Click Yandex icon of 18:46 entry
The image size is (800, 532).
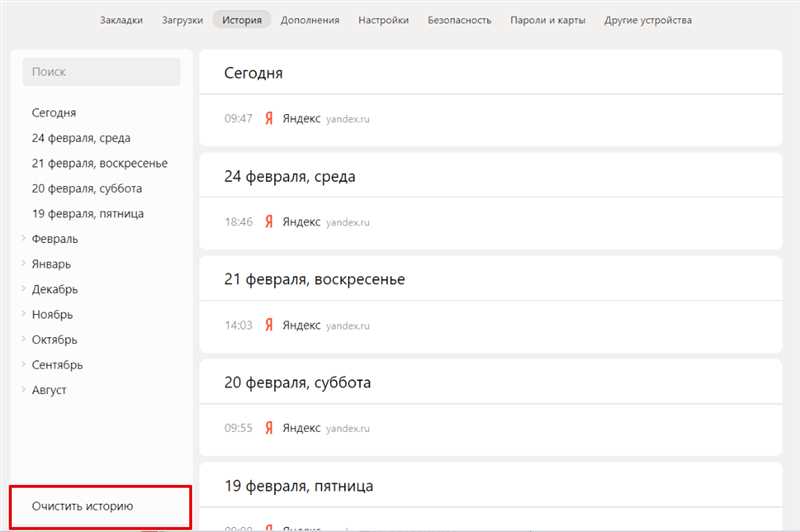pyautogui.click(x=269, y=222)
